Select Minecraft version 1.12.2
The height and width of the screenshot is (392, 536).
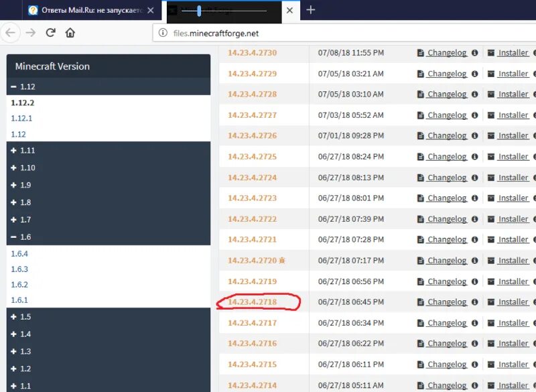click(23, 103)
